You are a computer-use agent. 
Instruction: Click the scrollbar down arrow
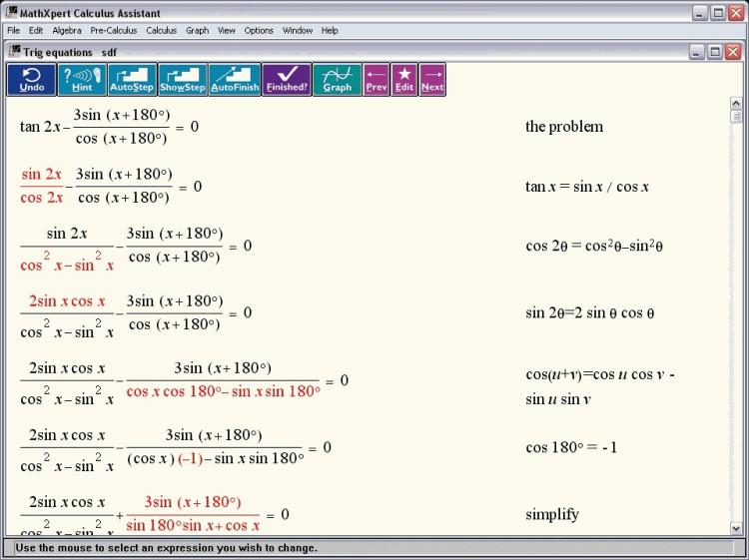736,528
